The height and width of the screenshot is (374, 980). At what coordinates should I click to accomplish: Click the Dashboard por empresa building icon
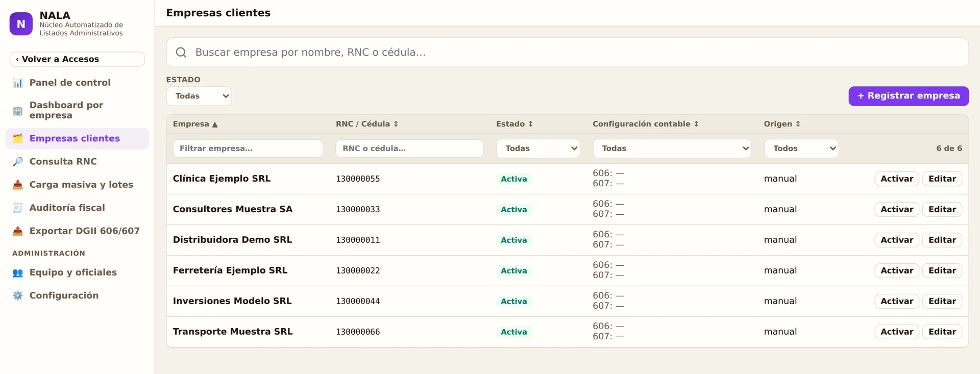(18, 110)
